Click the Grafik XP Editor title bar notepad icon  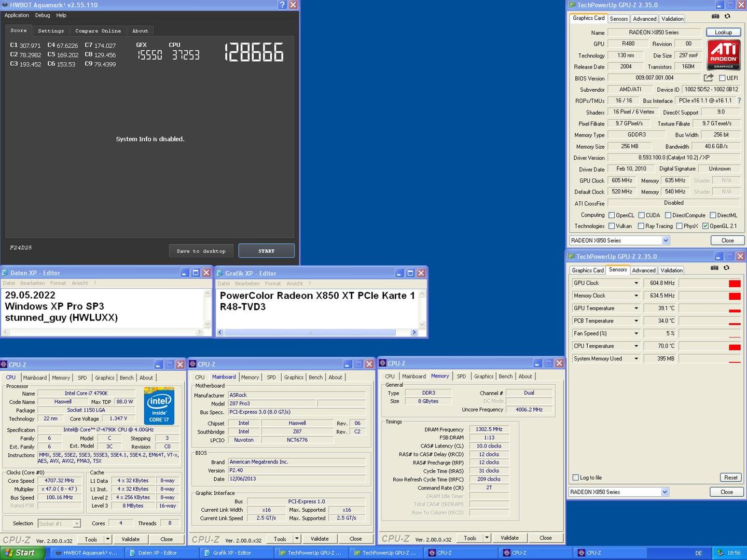click(219, 273)
